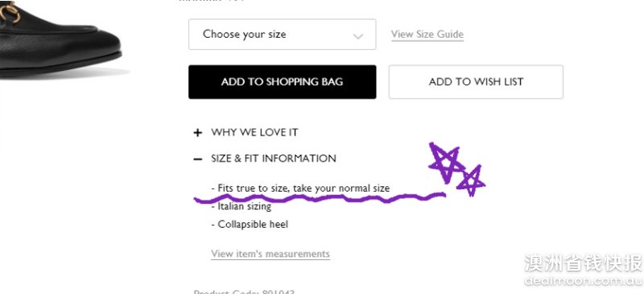Open View item's measurements link

pyautogui.click(x=270, y=254)
